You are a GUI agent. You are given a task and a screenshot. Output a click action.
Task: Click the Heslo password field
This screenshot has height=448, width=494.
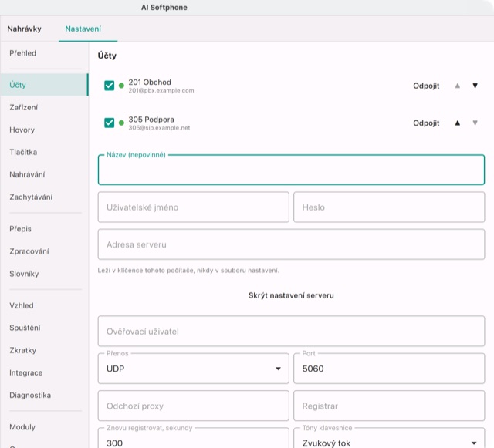389,207
